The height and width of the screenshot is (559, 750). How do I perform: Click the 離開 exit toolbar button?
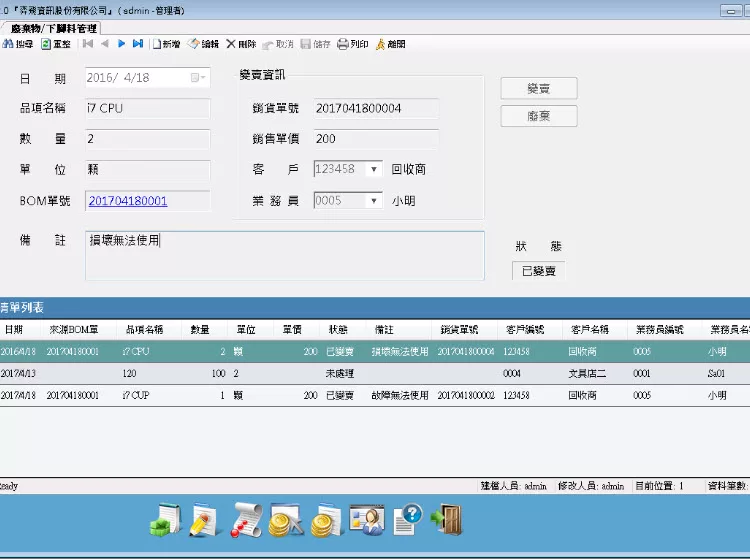390,44
